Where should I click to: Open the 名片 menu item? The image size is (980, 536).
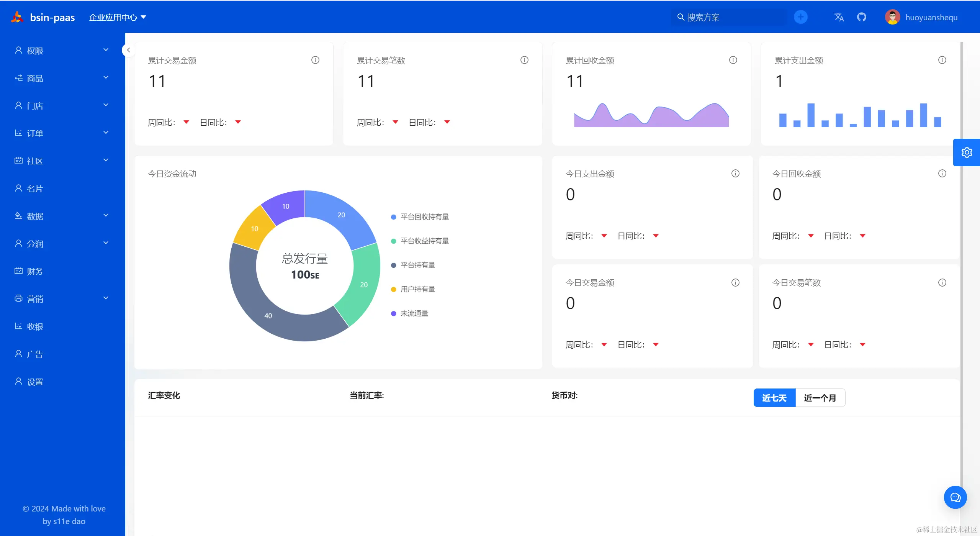pyautogui.click(x=35, y=189)
